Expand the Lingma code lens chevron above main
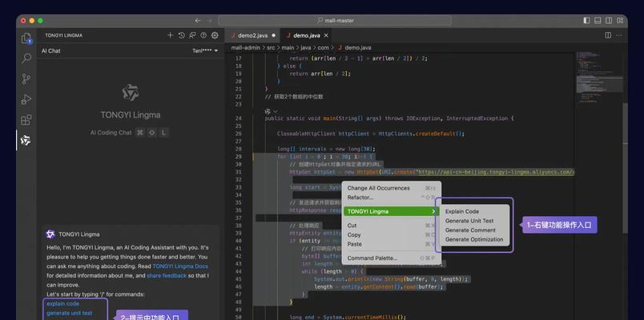Screen dimensions: 644x320 pos(276,111)
